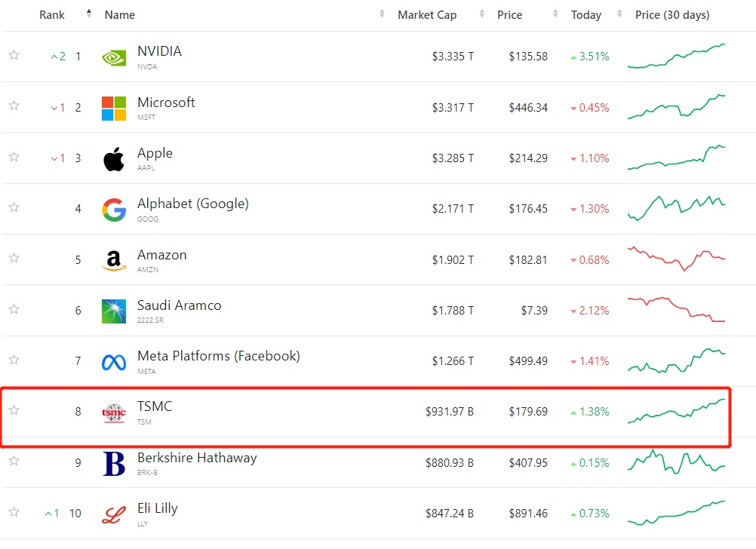This screenshot has height=549, width=756.
Task: Sort by Price column header
Action: point(509,15)
